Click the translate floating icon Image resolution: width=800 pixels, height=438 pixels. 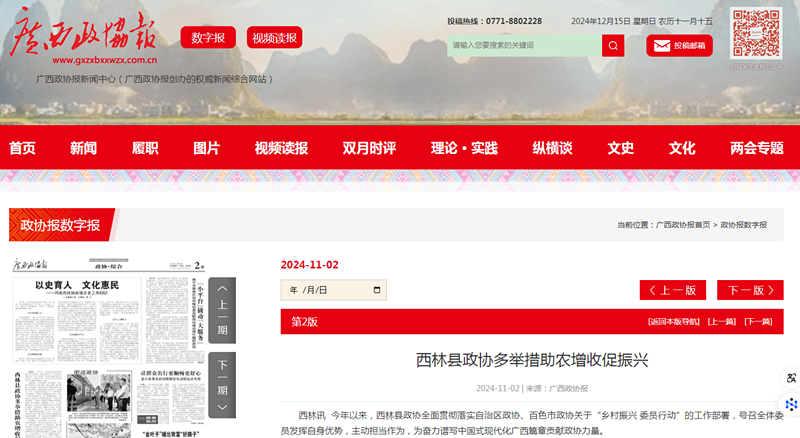791,378
